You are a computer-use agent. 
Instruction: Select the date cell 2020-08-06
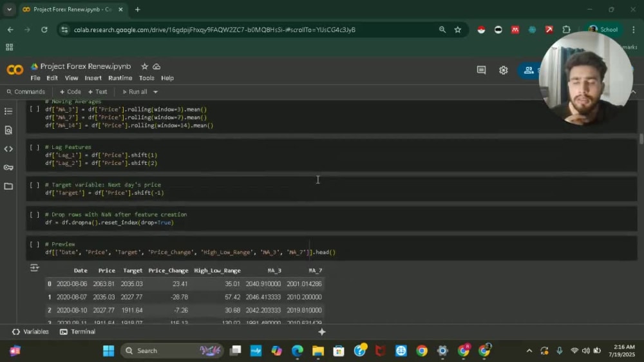click(72, 284)
